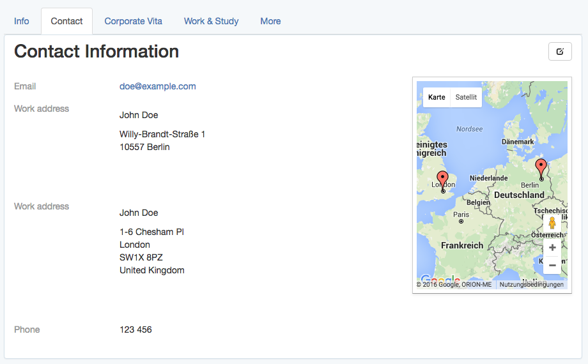Select the Street View pegman icon

point(552,223)
